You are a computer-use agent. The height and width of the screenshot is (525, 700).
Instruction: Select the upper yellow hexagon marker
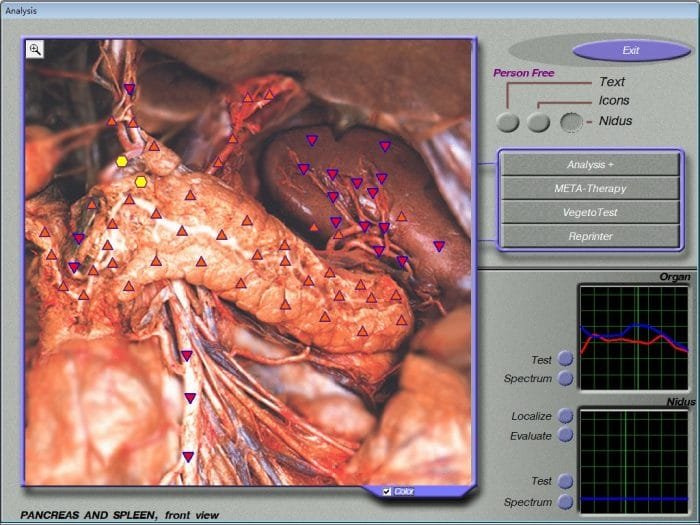tap(122, 162)
